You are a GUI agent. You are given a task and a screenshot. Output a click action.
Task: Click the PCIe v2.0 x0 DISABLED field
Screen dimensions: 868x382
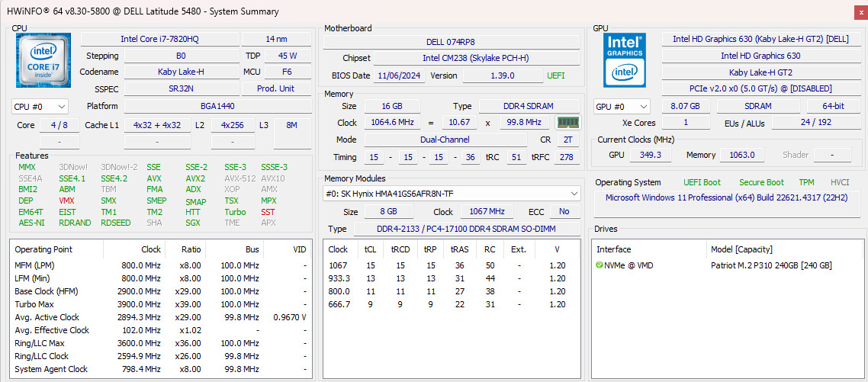coord(760,88)
